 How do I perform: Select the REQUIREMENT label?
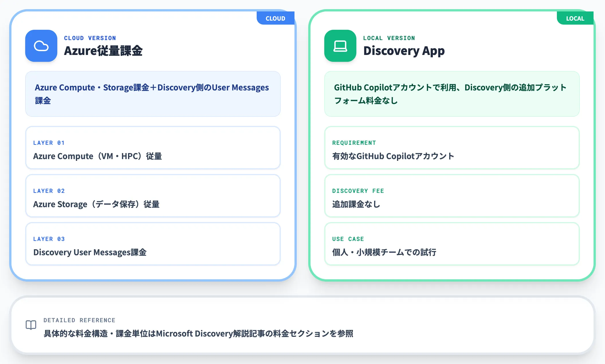click(354, 143)
